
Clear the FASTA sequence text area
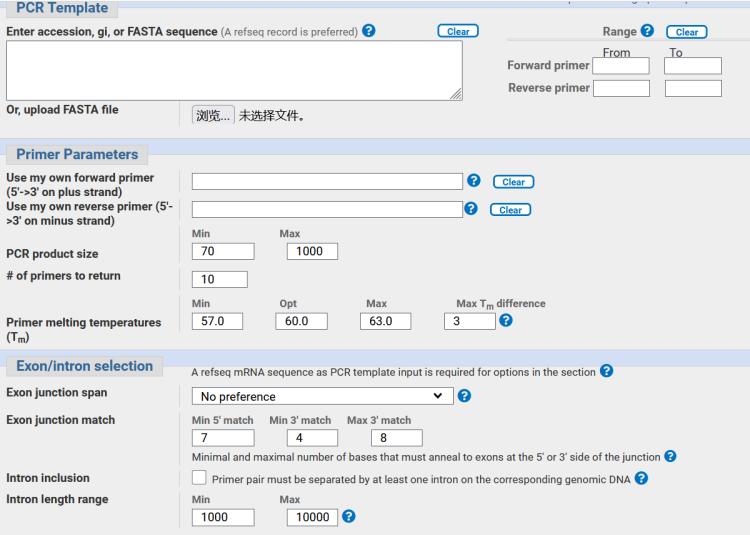(x=458, y=32)
